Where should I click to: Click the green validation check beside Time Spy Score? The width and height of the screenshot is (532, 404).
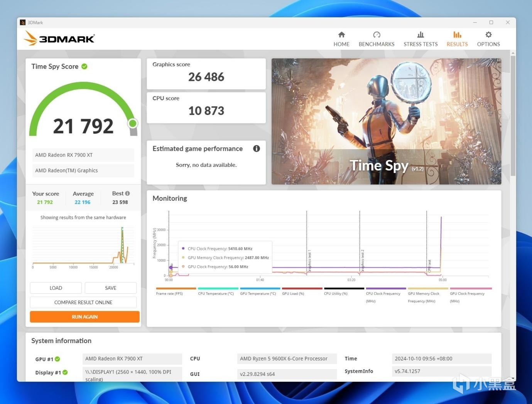click(84, 66)
